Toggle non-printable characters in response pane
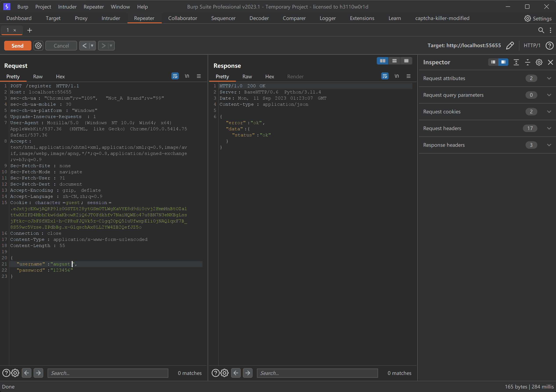The width and height of the screenshot is (556, 392). (397, 76)
